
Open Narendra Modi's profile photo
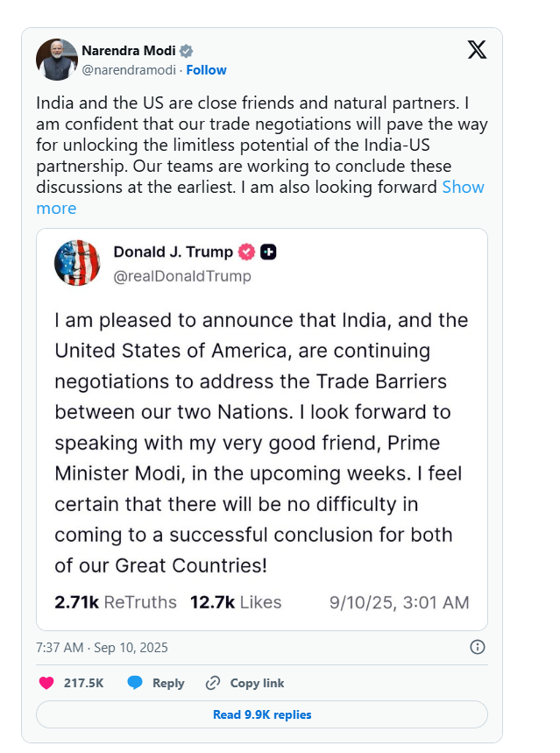57,60
